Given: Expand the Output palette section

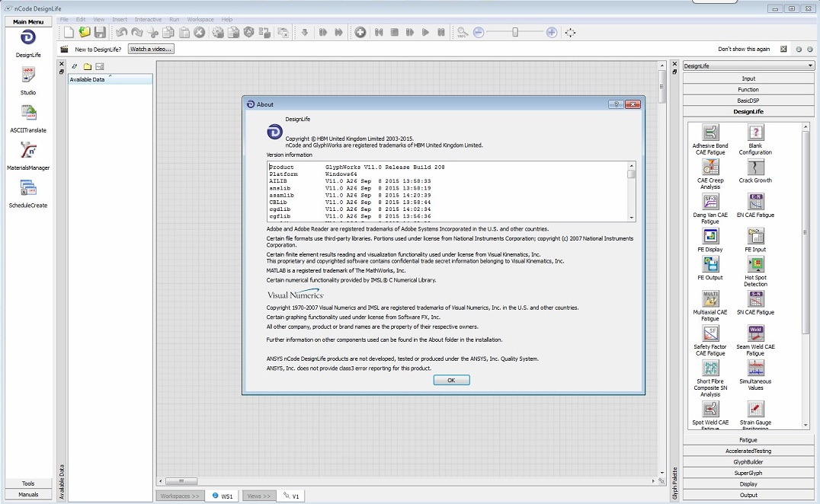Looking at the screenshot, I should (x=748, y=495).
